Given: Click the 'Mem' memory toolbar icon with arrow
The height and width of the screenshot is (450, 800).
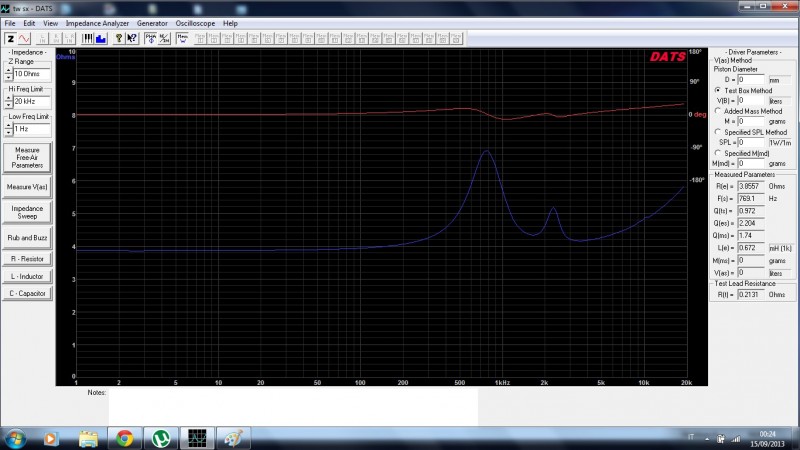Looking at the screenshot, I should pyautogui.click(x=182, y=39).
